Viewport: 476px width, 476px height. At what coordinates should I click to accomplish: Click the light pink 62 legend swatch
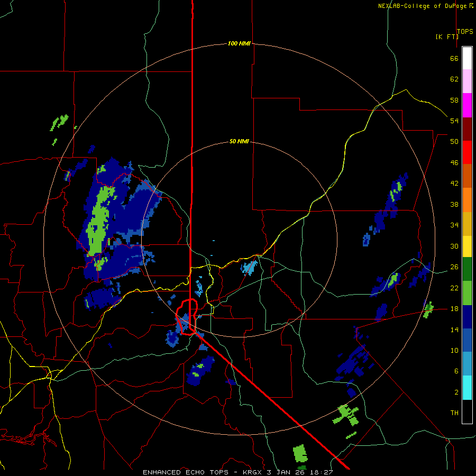point(467,81)
